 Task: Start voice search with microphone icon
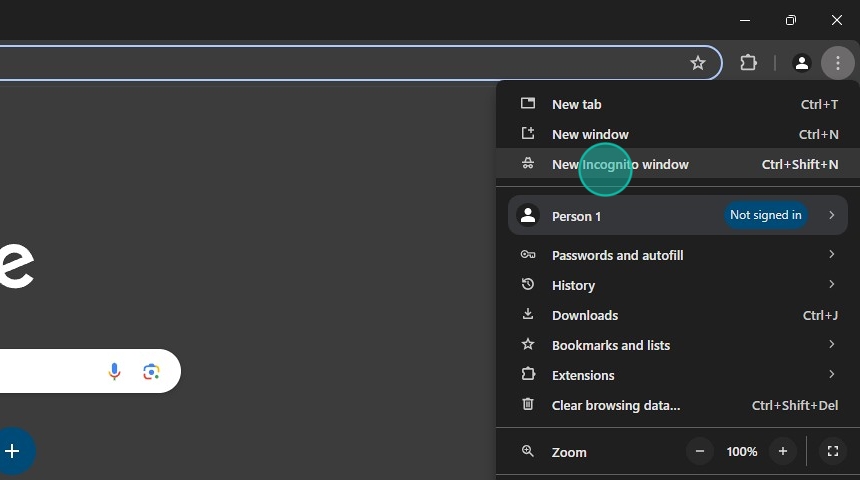coord(114,371)
